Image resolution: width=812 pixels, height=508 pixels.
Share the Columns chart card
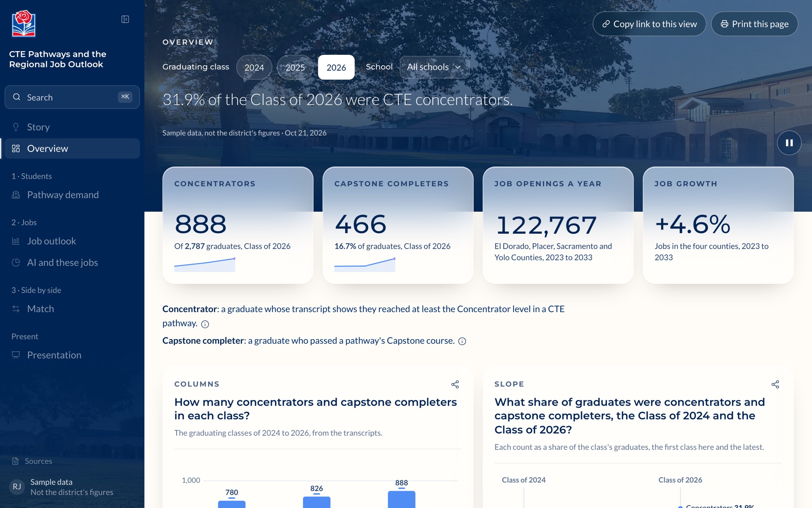455,384
